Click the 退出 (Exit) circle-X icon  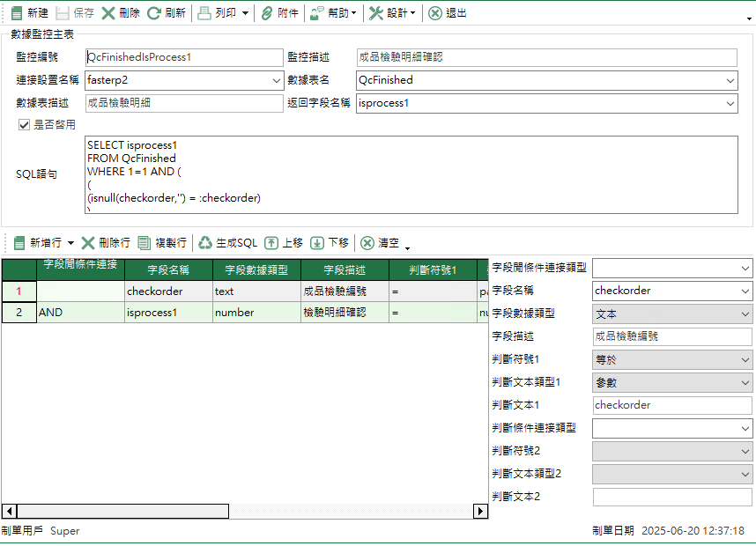click(x=435, y=13)
